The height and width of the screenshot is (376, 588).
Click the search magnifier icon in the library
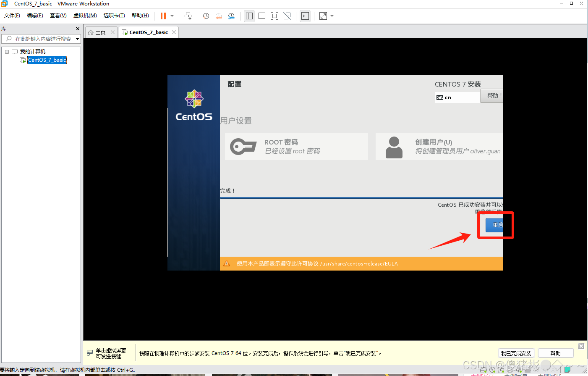tap(8, 39)
